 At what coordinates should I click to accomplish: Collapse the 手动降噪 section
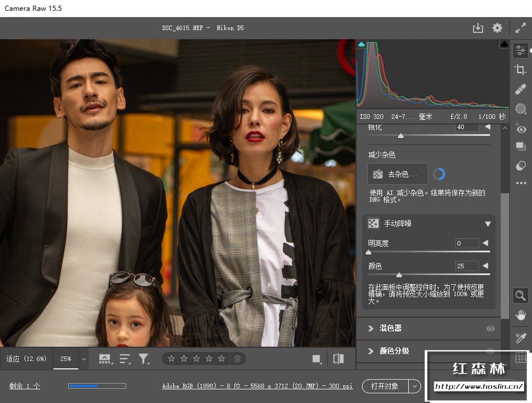pyautogui.click(x=488, y=224)
